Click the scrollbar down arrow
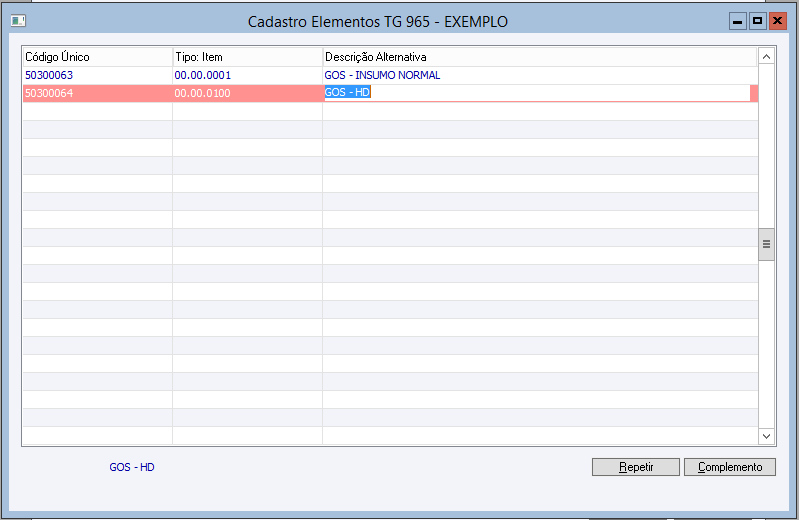Image resolution: width=799 pixels, height=520 pixels. point(767,436)
